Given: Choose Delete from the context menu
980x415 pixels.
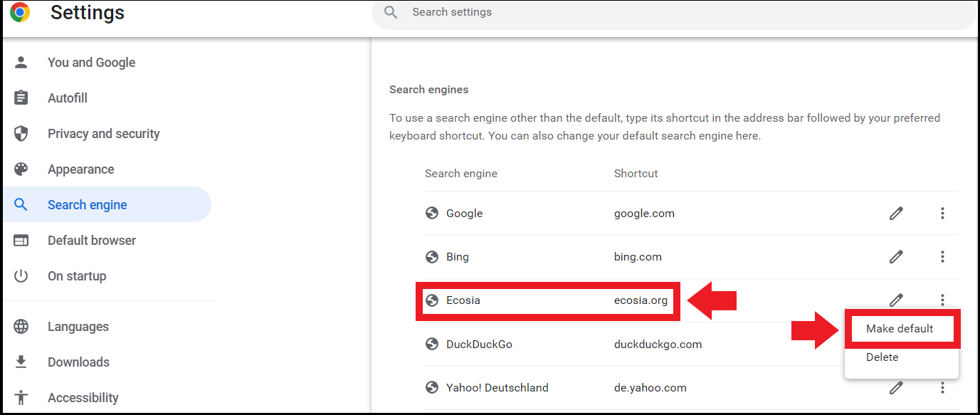Looking at the screenshot, I should coord(882,357).
